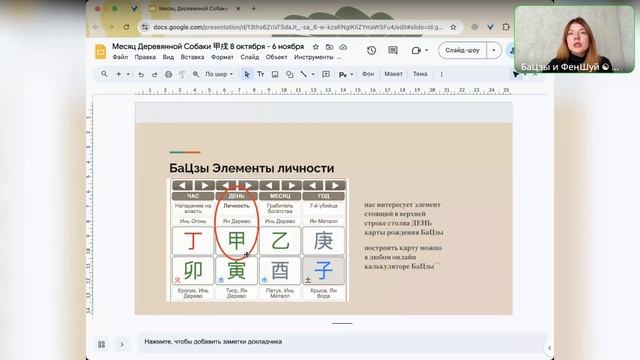Open the 'Ру' input tools dropdown
The width and height of the screenshot is (640, 360).
[x=346, y=74]
